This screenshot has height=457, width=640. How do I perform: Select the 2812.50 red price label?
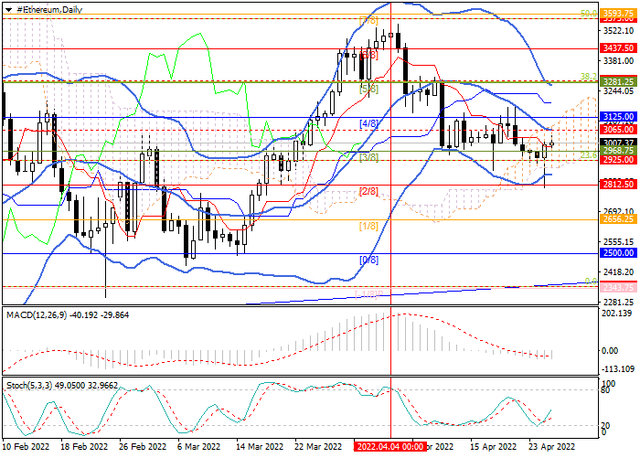pos(618,185)
